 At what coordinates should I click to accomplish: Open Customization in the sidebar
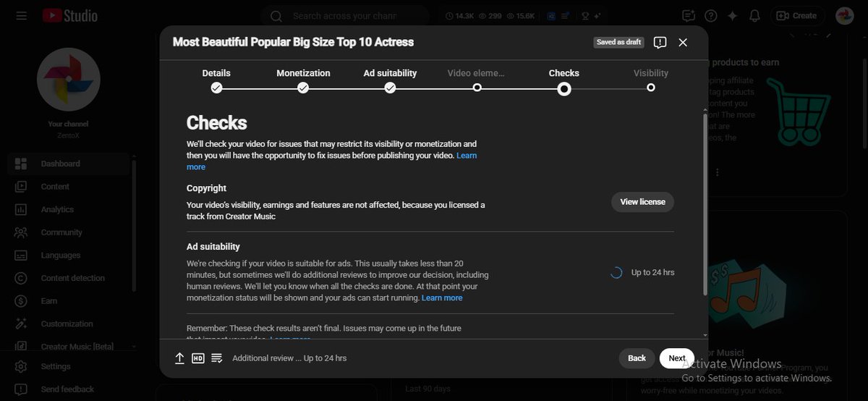point(69,324)
